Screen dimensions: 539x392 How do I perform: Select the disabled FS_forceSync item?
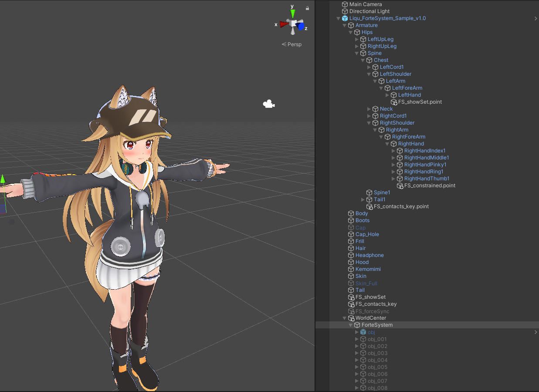(x=372, y=311)
